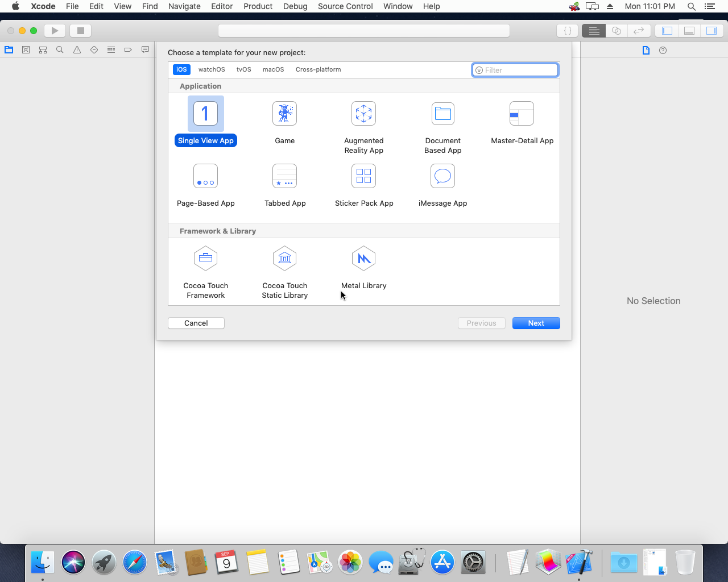
Task: Switch to the Cross-platform tab
Action: pos(318,69)
